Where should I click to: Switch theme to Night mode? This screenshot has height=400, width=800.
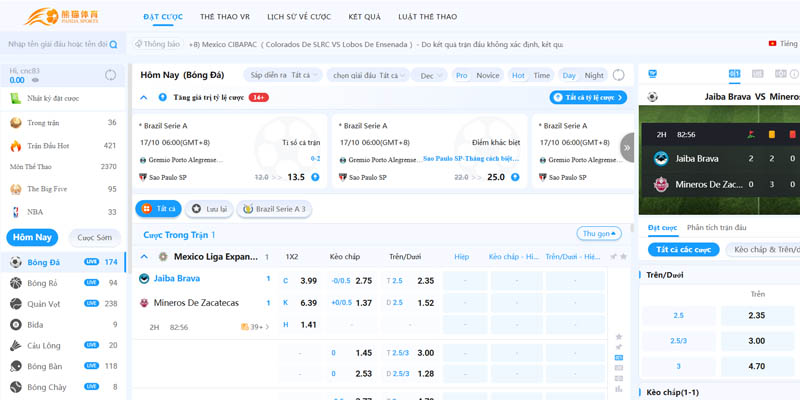pyautogui.click(x=594, y=75)
